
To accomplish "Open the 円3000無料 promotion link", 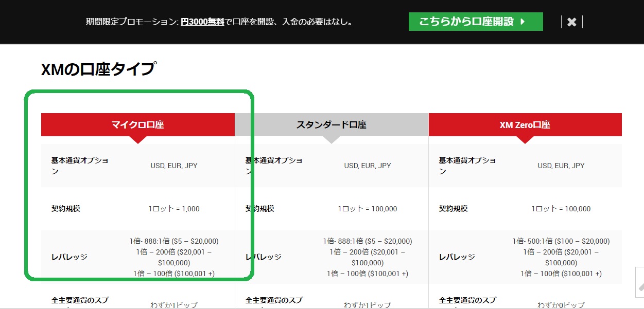I will click(x=202, y=22).
